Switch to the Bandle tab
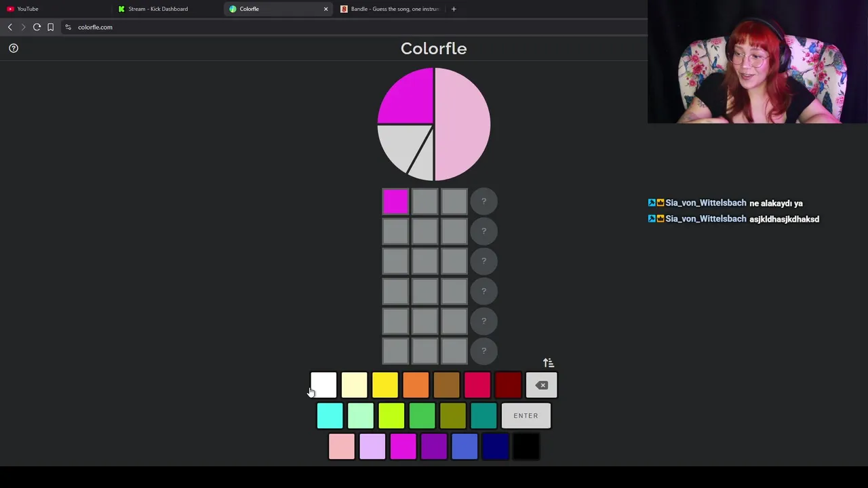Viewport: 868px width, 488px height. [x=390, y=9]
